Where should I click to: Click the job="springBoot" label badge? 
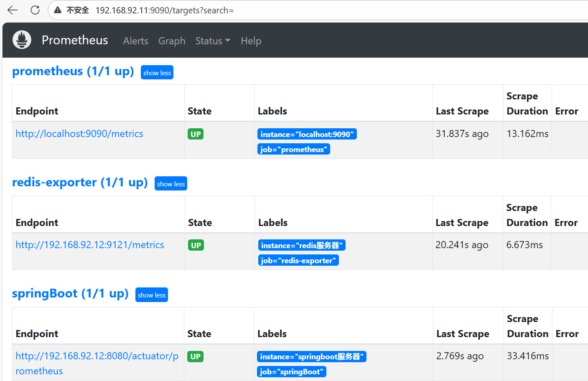292,371
